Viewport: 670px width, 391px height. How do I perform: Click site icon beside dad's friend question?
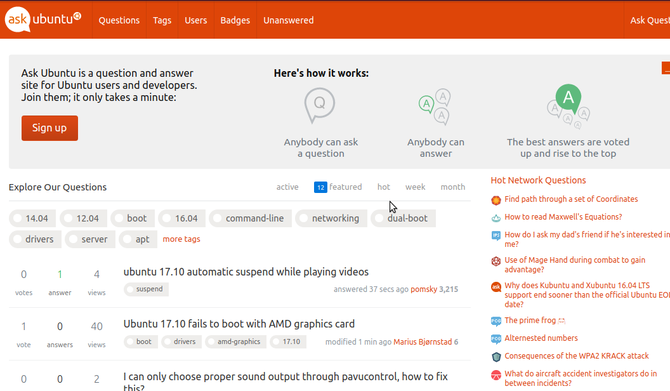tap(496, 235)
